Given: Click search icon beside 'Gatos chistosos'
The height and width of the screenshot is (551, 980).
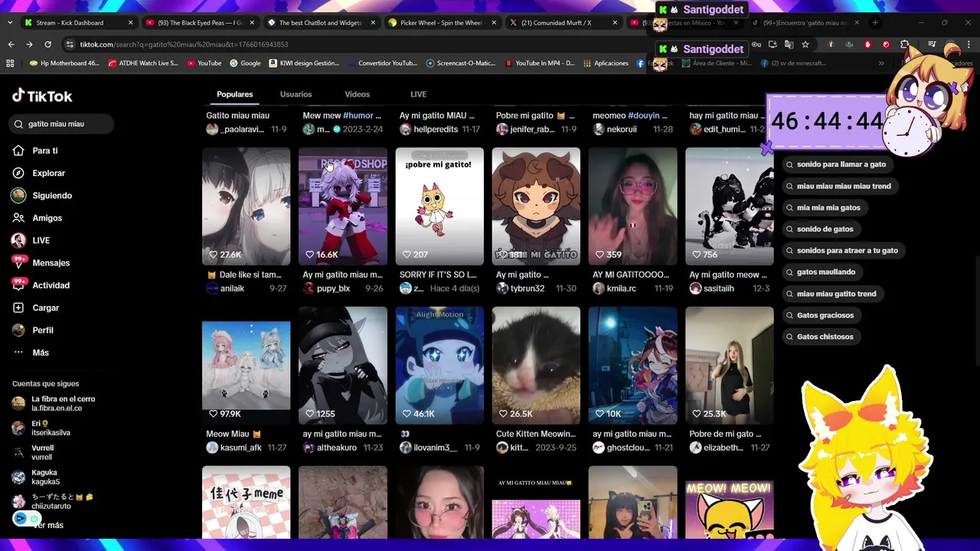Looking at the screenshot, I should pyautogui.click(x=789, y=337).
